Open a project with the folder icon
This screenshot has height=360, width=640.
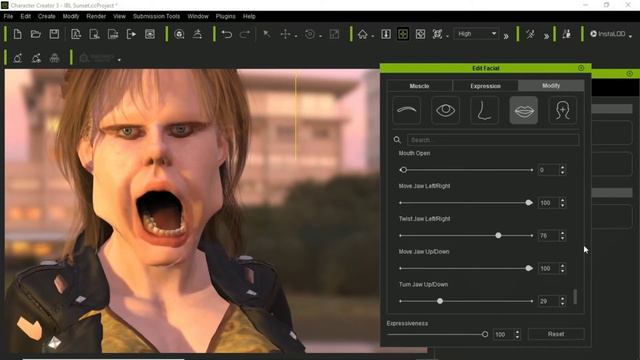click(x=36, y=34)
